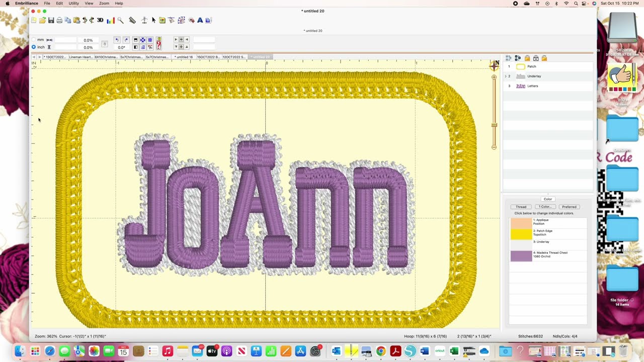
Task: Copy selection with the copy icon
Action: [x=68, y=20]
